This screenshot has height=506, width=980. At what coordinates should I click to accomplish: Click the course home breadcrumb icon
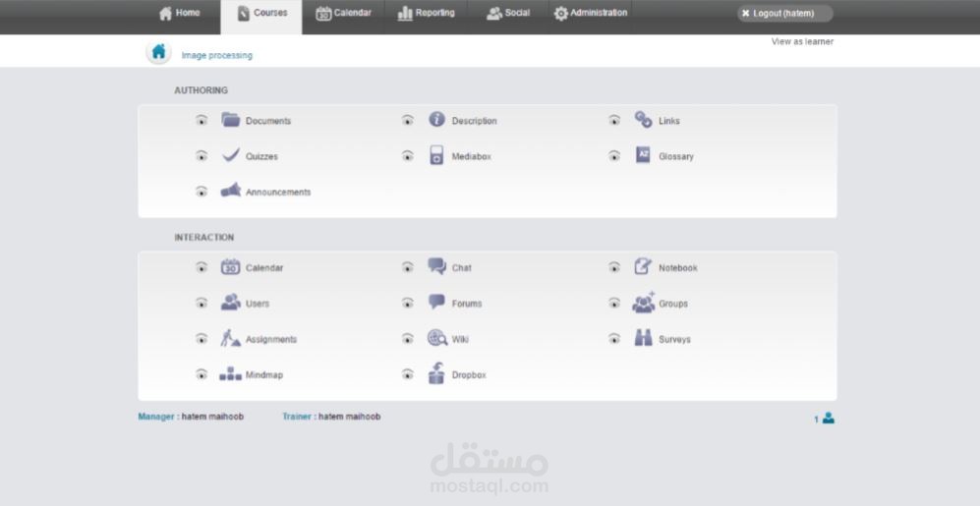159,52
